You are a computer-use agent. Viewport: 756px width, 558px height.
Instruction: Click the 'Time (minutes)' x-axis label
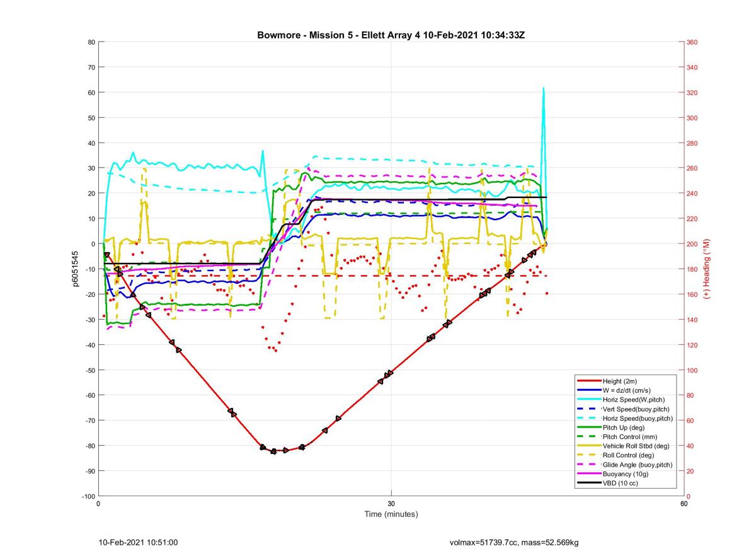point(391,514)
